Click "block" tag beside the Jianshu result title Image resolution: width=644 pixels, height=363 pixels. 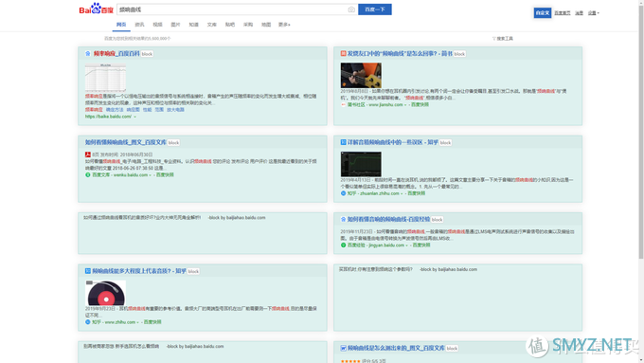point(459,54)
